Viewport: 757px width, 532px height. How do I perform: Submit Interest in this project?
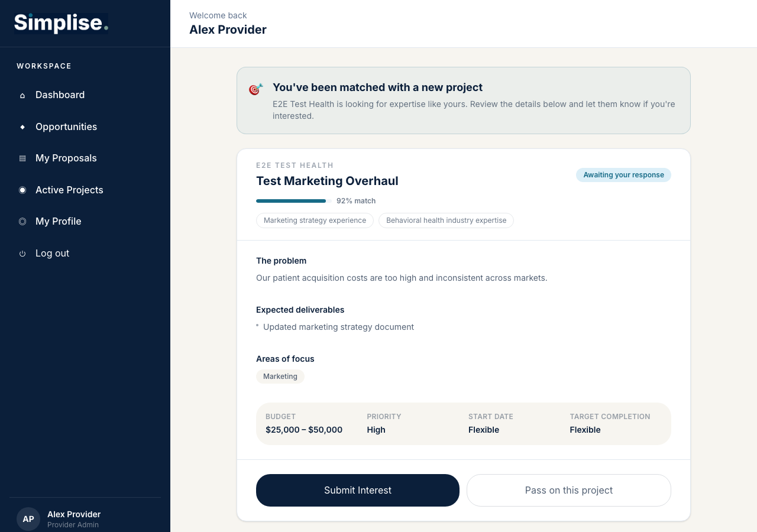(x=358, y=490)
